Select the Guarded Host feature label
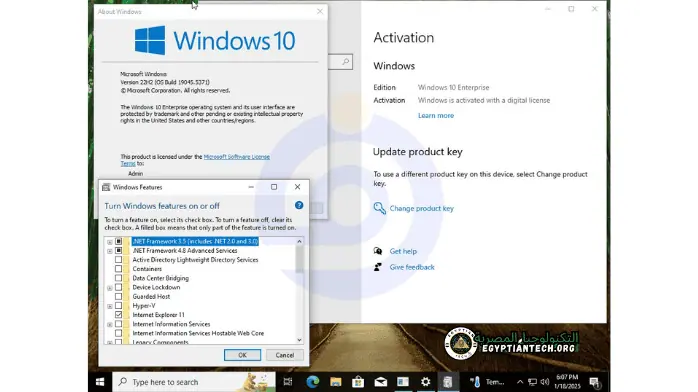Screen dimensions: 698x392 tap(151, 296)
